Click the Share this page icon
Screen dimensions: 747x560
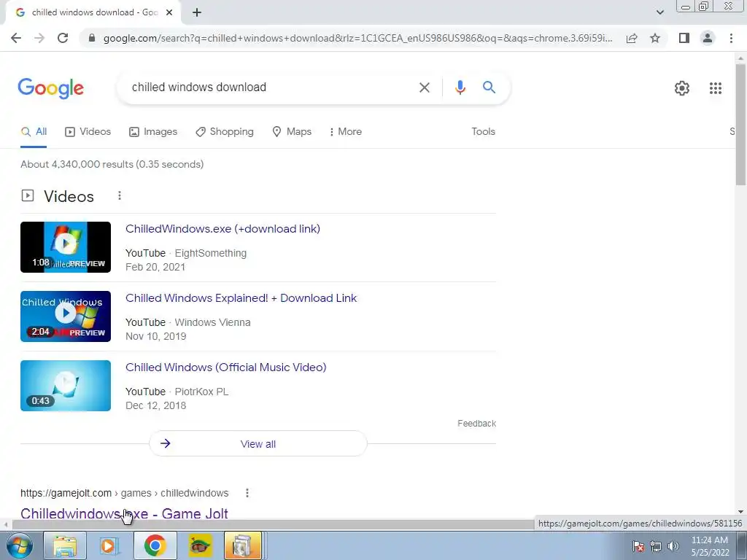tap(632, 38)
